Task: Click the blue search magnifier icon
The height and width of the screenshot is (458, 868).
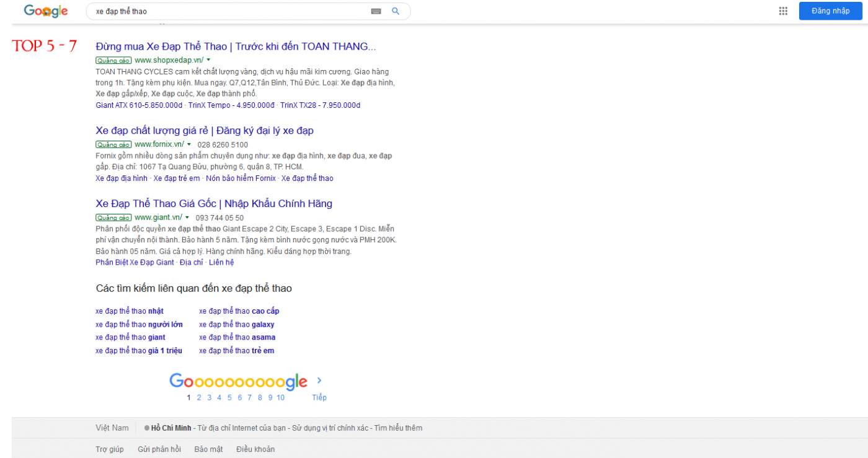Action: click(x=396, y=11)
